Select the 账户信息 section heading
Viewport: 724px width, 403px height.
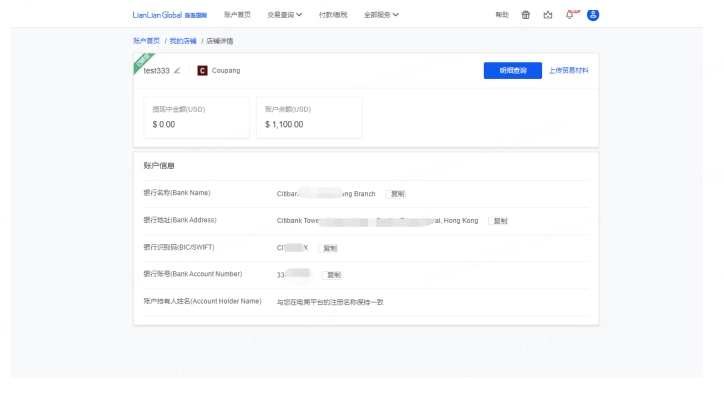[159, 166]
